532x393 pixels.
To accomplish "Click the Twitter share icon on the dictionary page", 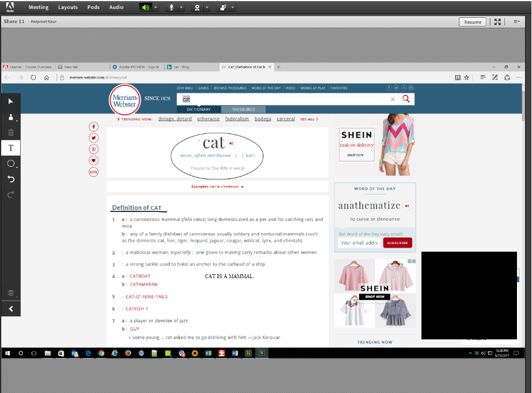I will click(x=93, y=138).
